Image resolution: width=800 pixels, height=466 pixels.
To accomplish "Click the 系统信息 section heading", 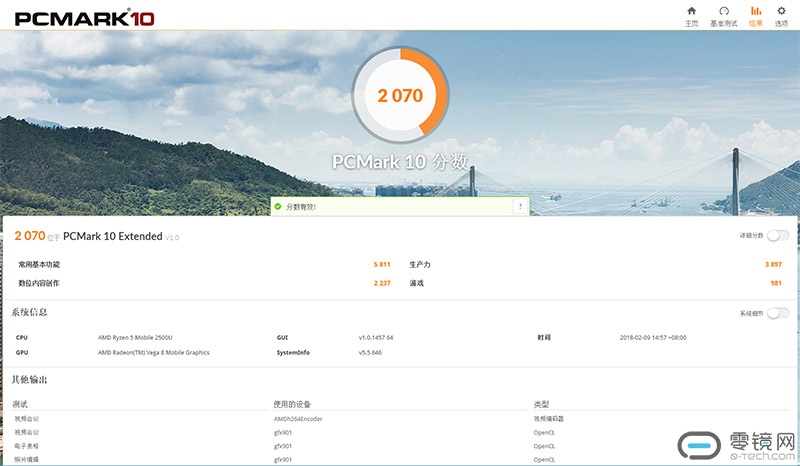I will click(x=29, y=312).
